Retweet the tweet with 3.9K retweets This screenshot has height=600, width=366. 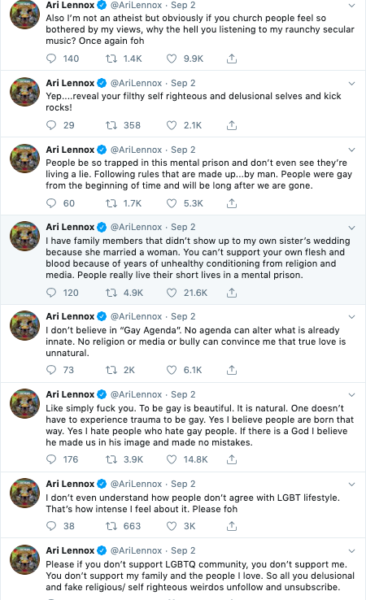pyautogui.click(x=111, y=459)
